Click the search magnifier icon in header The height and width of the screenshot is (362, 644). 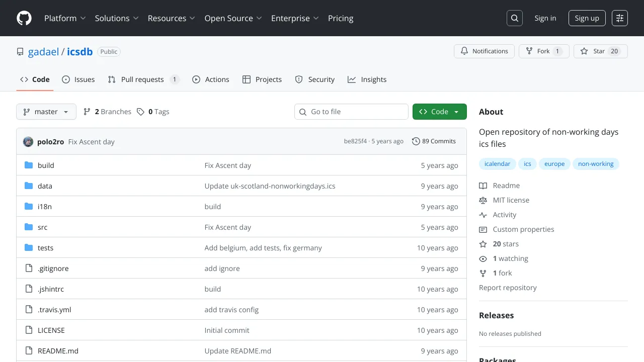tap(515, 18)
